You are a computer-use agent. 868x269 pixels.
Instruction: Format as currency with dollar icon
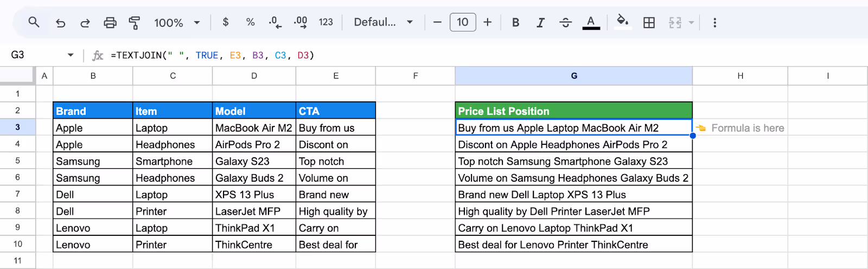226,22
